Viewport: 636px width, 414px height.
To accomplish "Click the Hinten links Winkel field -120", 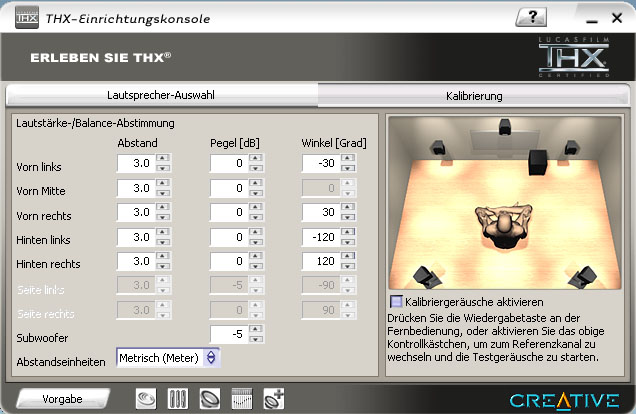I will (321, 237).
